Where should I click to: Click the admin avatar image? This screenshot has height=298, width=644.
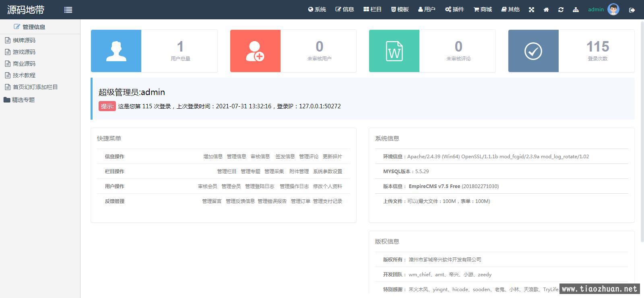coord(613,9)
